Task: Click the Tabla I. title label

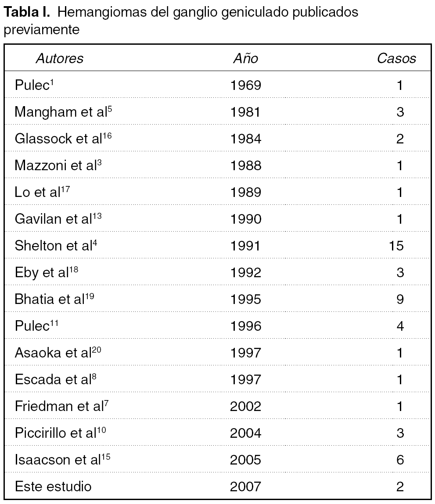Action: (x=28, y=12)
